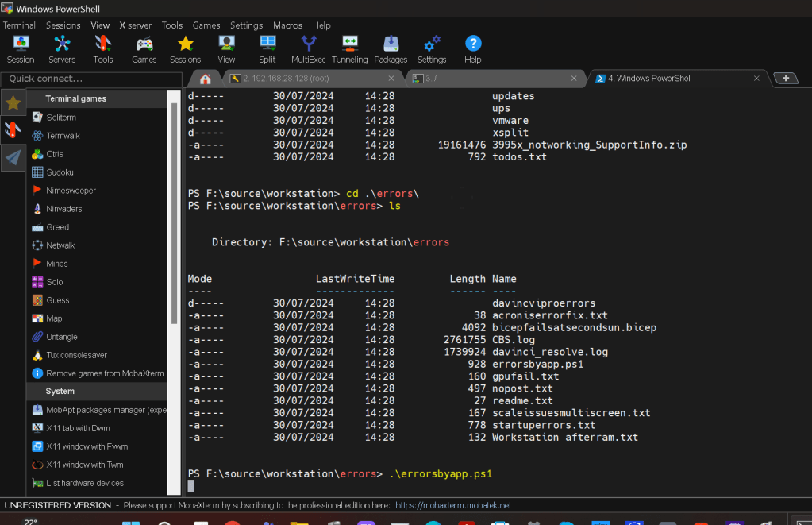Click the Session toolbar icon
Screen dimensions: 812x525
tap(21, 49)
